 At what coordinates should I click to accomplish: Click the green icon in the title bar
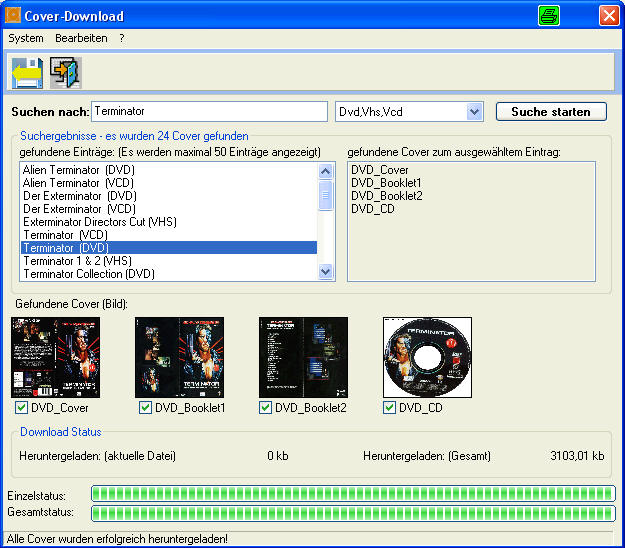point(549,15)
